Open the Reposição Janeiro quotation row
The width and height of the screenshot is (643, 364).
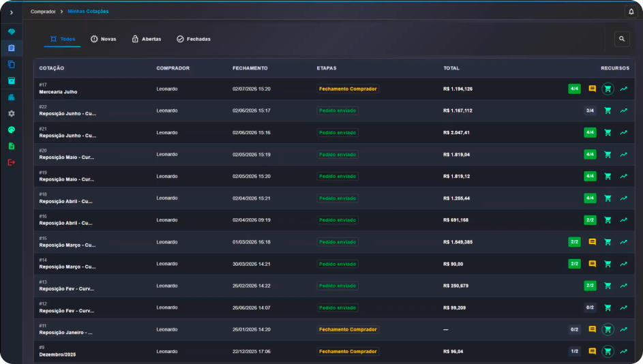(x=334, y=329)
